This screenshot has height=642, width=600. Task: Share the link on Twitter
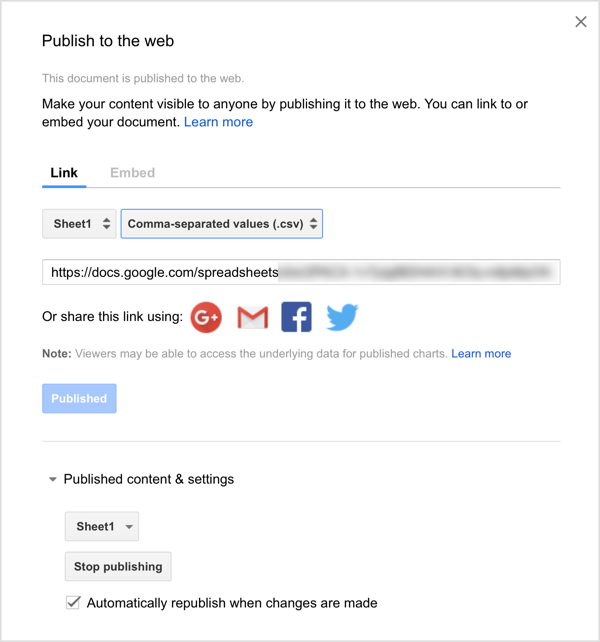(342, 317)
